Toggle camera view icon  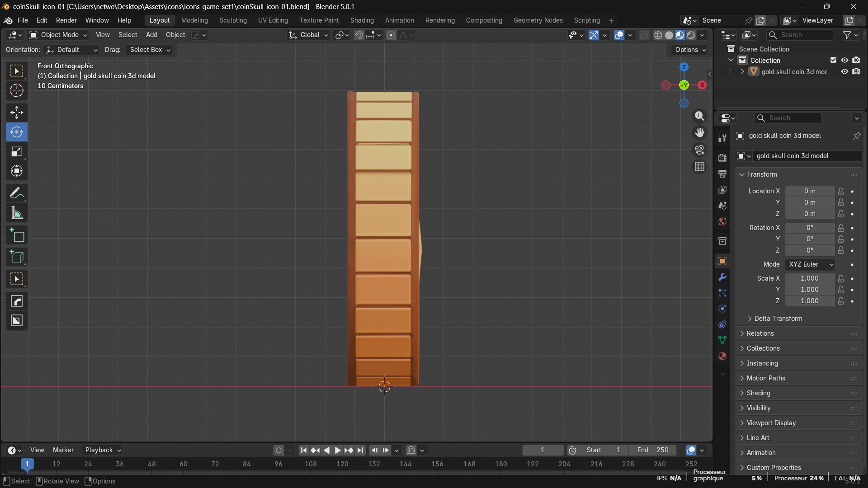(699, 150)
